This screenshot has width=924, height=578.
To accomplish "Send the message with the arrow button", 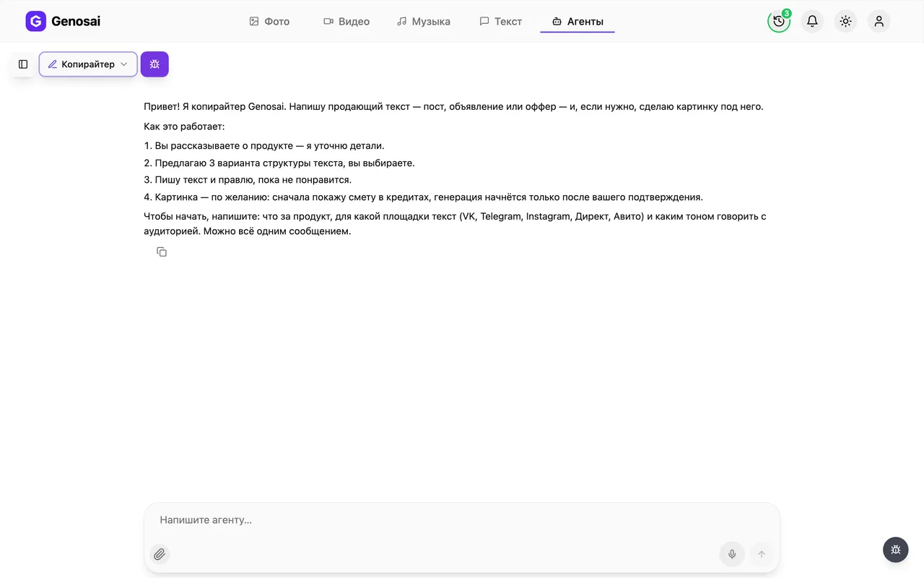I will [761, 554].
